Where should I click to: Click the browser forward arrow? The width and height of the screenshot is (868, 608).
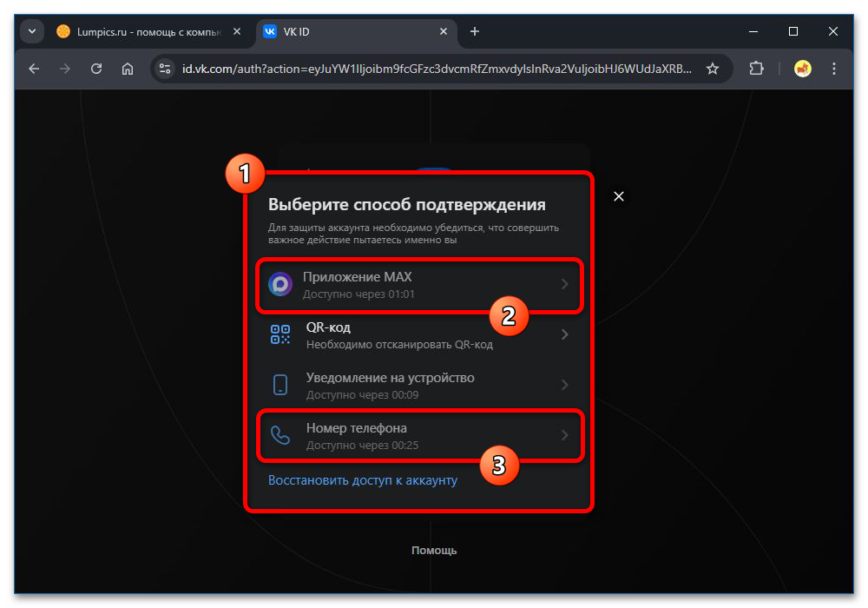pyautogui.click(x=65, y=69)
